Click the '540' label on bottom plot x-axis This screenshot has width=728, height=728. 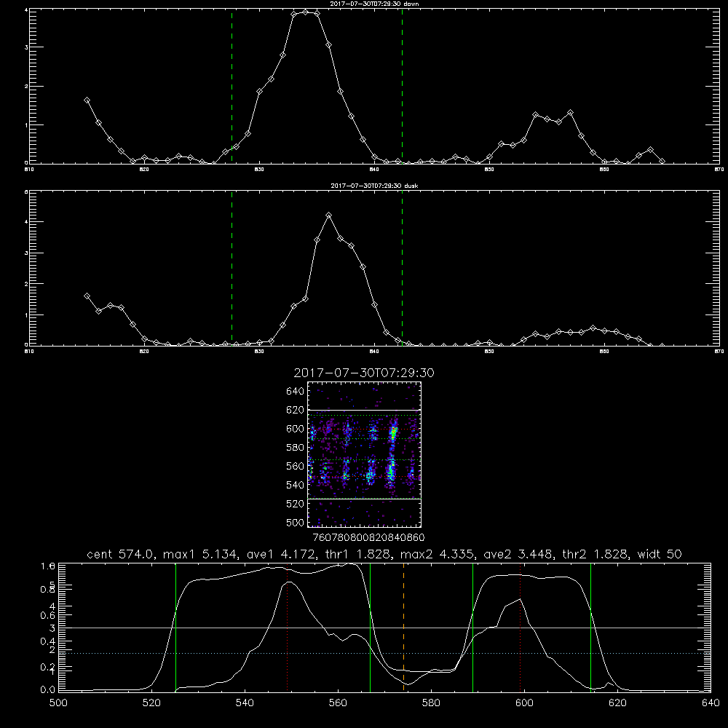245,703
